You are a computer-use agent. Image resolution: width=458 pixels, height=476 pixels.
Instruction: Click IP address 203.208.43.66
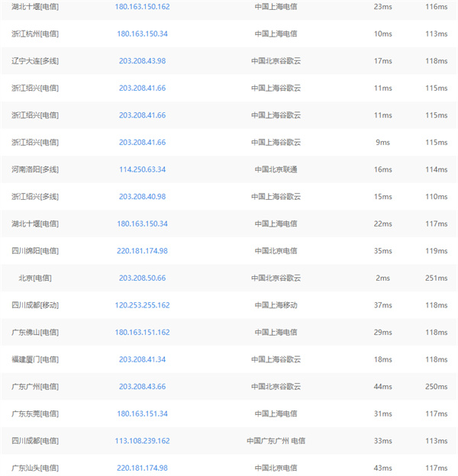pyautogui.click(x=142, y=387)
